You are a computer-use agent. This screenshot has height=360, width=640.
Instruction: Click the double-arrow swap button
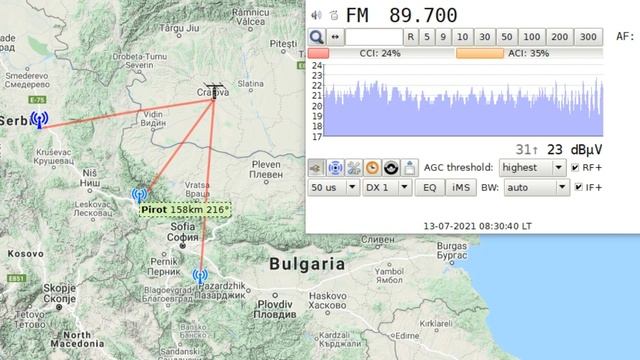[335, 37]
